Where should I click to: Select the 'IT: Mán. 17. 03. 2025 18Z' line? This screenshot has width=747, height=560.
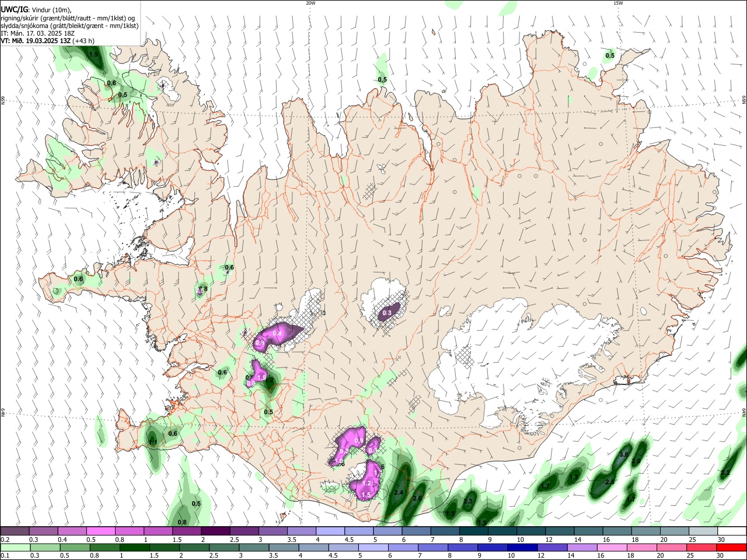37,33
